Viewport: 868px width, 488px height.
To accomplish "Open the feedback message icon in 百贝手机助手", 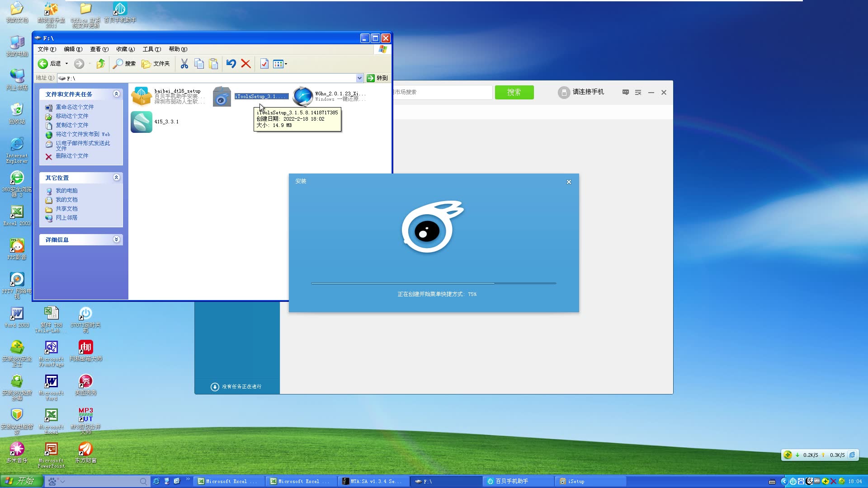I will pos(625,92).
